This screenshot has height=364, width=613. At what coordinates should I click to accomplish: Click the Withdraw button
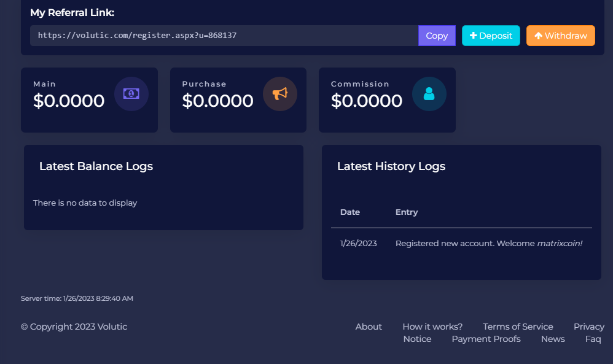coord(560,36)
